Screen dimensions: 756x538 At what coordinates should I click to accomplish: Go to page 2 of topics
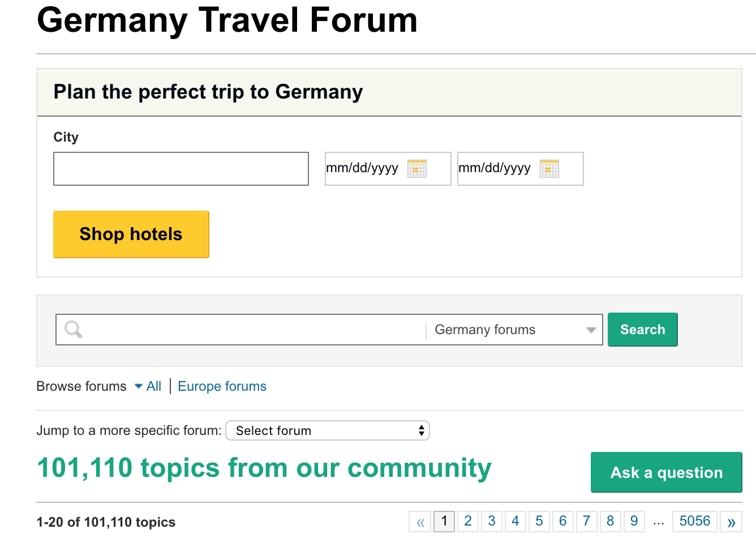[468, 521]
